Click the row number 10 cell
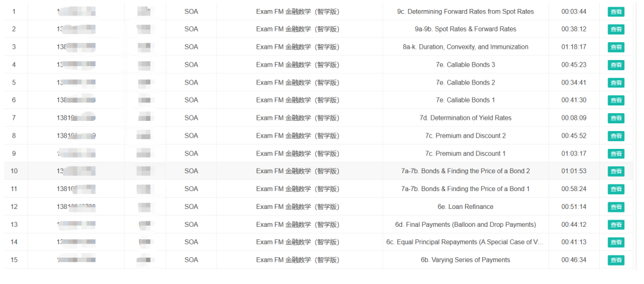This screenshot has width=644, height=284. tap(14, 171)
